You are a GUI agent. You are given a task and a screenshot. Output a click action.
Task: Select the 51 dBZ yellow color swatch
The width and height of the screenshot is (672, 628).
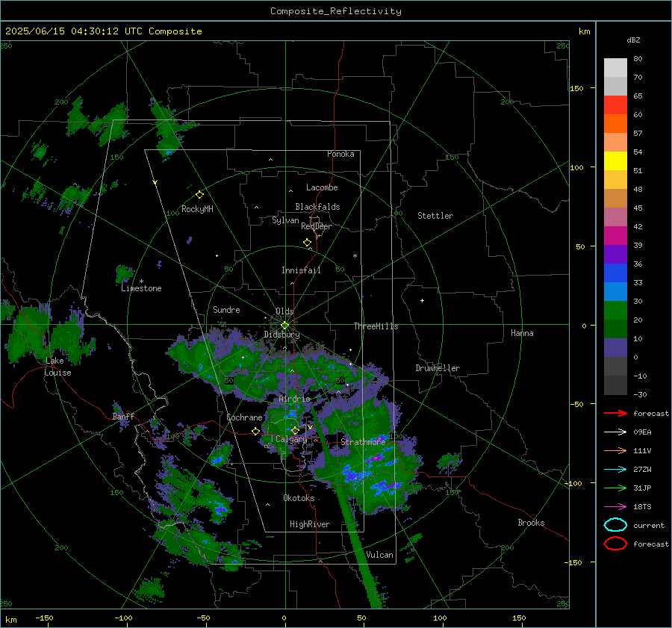click(x=615, y=161)
